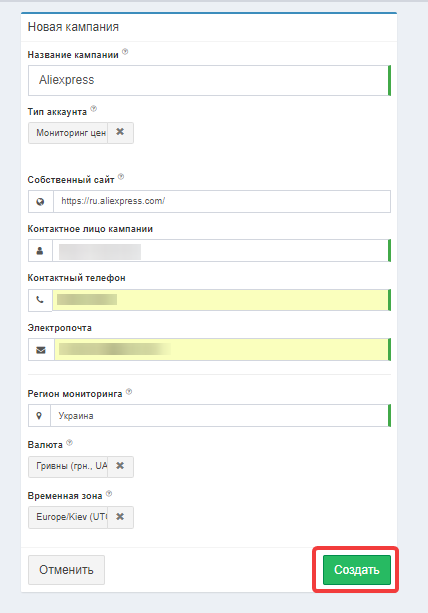428x613 pixels.
Task: Open the Europe/Kiev time zone dropdown
Action: [68, 517]
